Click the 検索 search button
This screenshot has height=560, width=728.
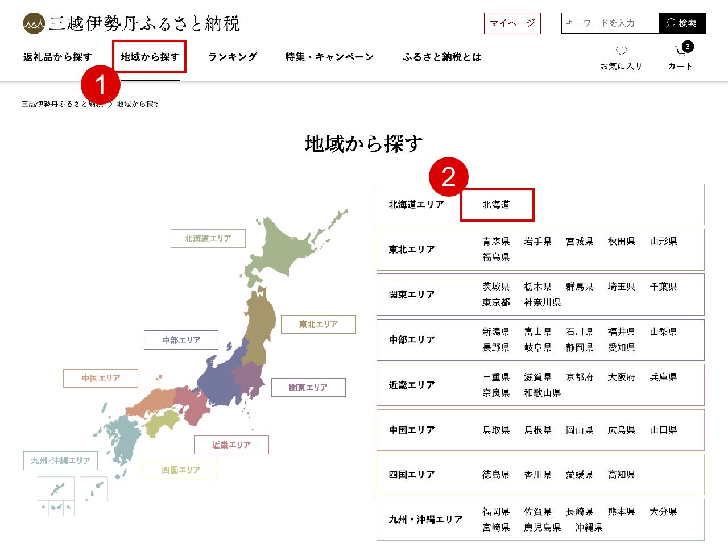pos(682,23)
